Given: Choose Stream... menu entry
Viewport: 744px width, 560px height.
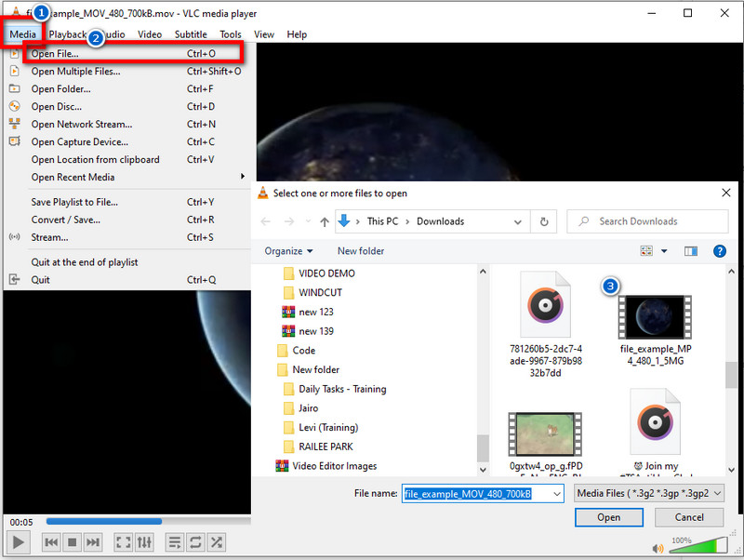Looking at the screenshot, I should (x=127, y=237).
